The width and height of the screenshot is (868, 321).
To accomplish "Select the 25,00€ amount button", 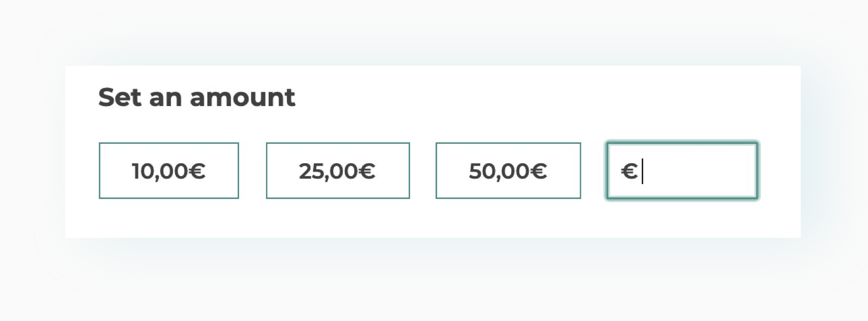I will (x=338, y=171).
